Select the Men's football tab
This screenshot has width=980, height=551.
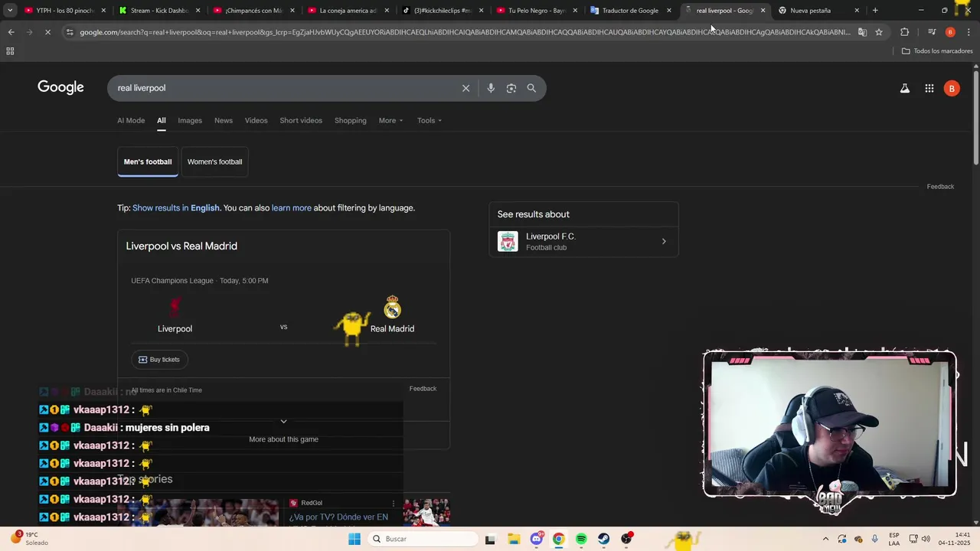(148, 161)
